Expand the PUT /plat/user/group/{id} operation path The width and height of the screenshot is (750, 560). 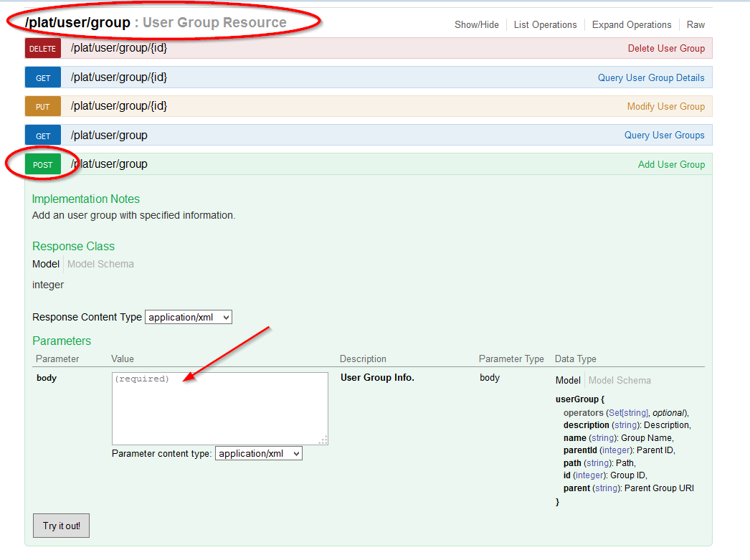click(x=119, y=106)
